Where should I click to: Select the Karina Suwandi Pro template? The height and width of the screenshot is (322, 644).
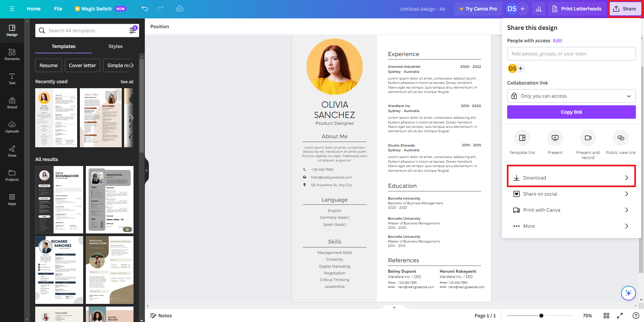coord(110,200)
